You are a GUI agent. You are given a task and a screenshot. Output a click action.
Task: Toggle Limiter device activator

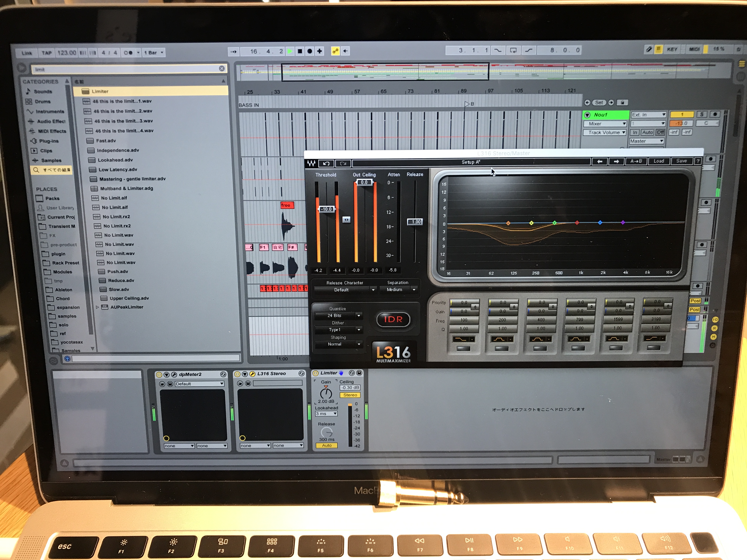click(x=315, y=373)
